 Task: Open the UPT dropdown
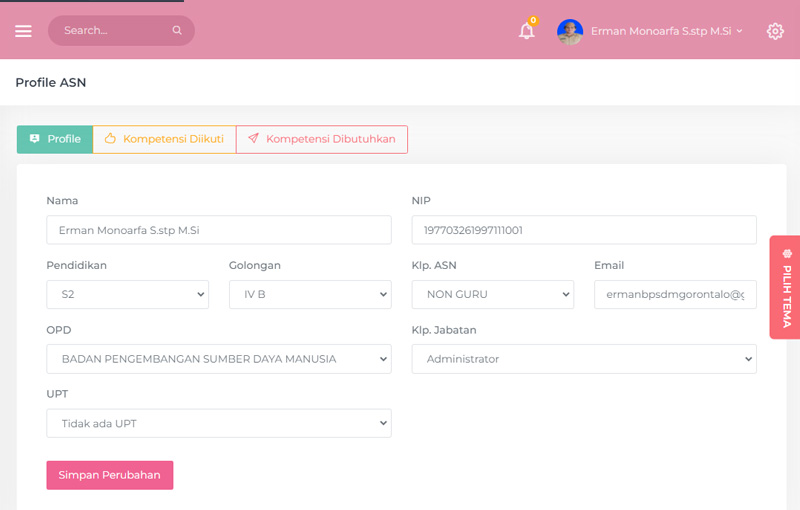pos(218,423)
